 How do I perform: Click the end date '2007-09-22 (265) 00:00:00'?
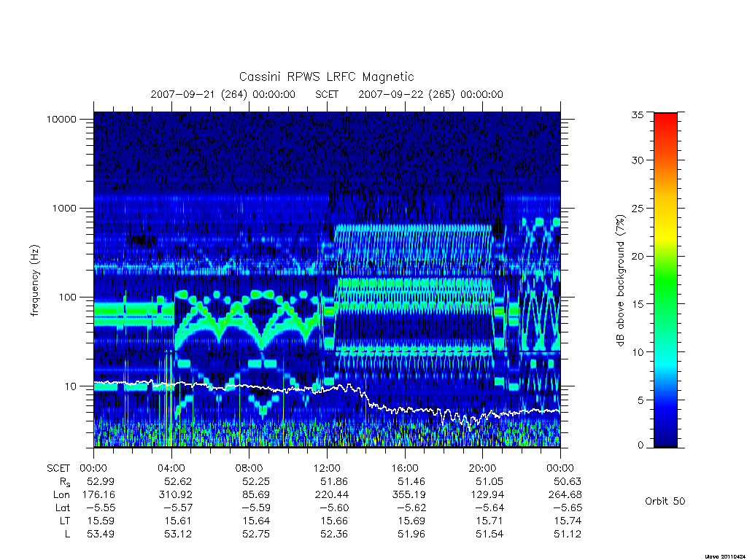click(430, 94)
